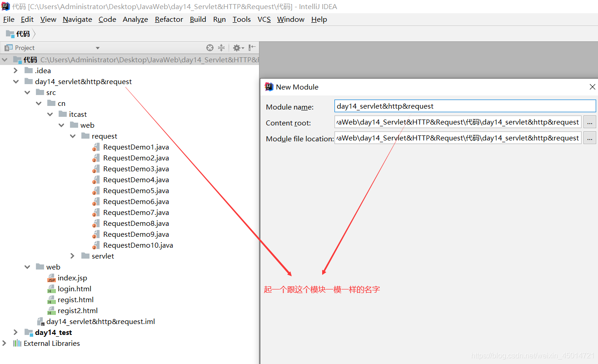Screen dimensions: 598x364
Task: Select RequestDemo2.java in the tree
Action: pyautogui.click(x=136, y=158)
